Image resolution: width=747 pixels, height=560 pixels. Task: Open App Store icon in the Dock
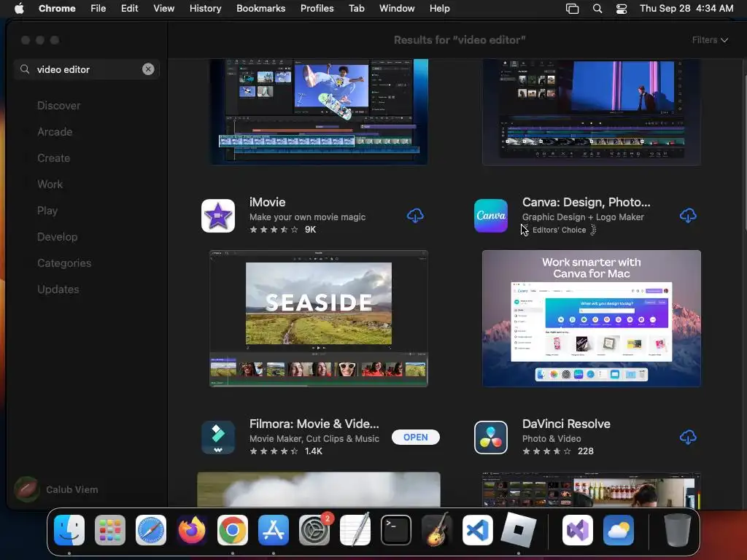(x=274, y=530)
